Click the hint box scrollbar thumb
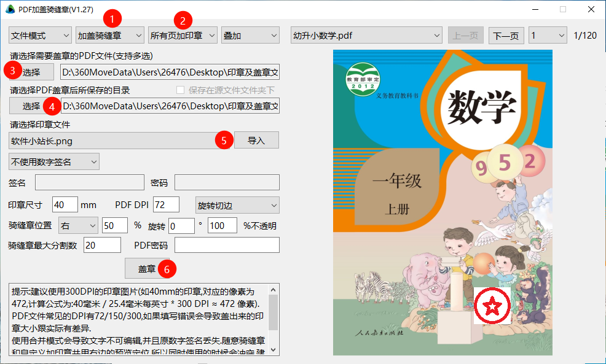 (x=273, y=312)
